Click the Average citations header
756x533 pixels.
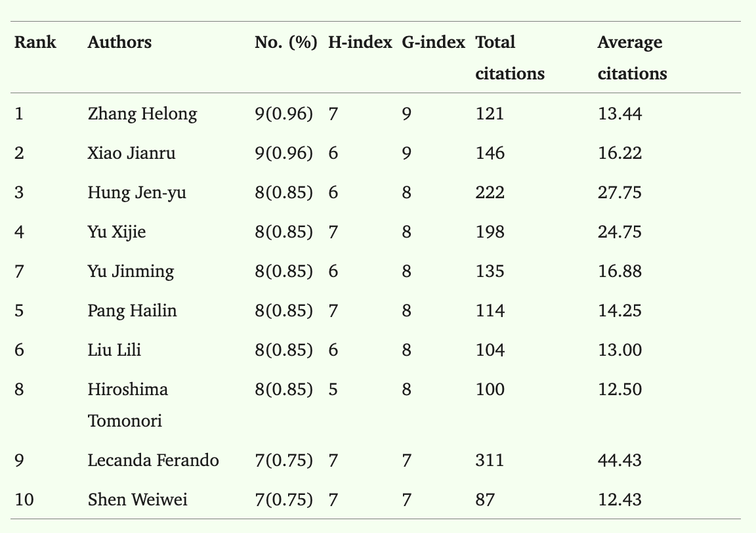633,58
